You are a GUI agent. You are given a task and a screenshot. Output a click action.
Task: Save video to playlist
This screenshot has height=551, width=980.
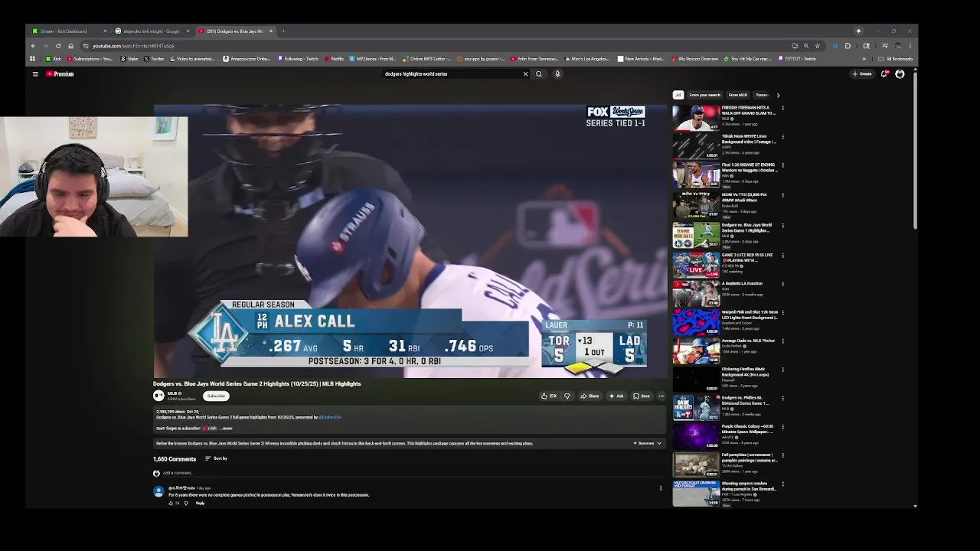click(642, 396)
